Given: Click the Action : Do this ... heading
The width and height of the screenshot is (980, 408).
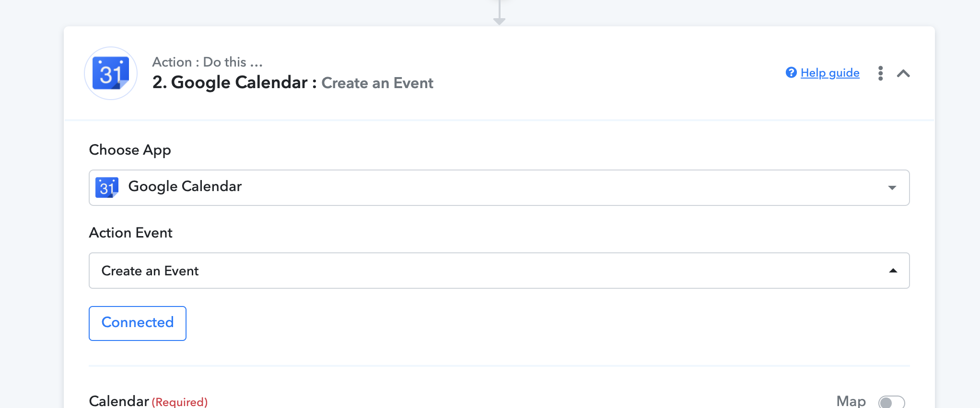Looking at the screenshot, I should 208,62.
